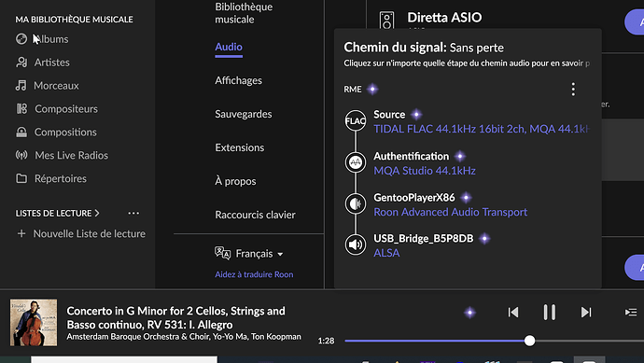Select the Raccourcis clavier settings tab
This screenshot has width=644, height=363.
click(x=255, y=215)
